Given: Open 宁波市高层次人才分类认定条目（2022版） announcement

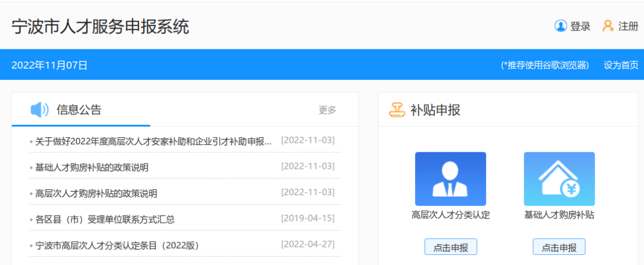Looking at the screenshot, I should coord(117,246).
